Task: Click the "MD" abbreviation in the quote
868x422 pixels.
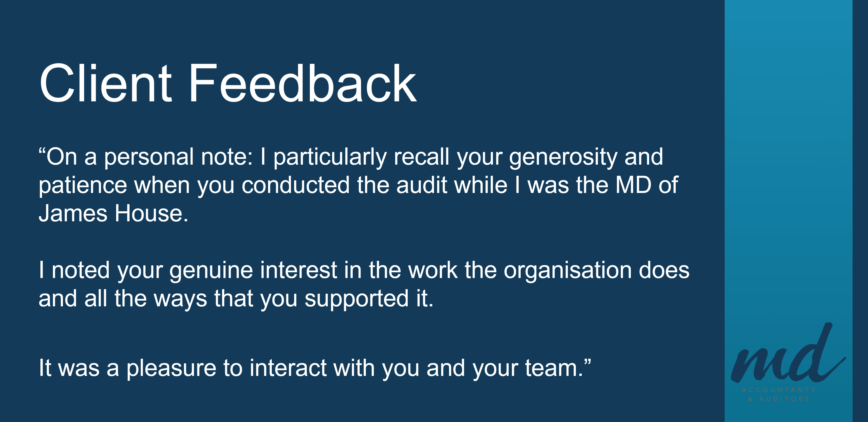Action: click(633, 185)
